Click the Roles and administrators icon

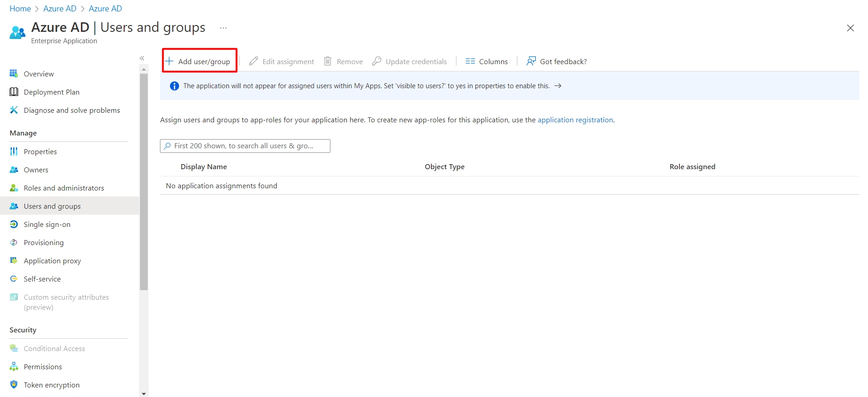point(14,187)
